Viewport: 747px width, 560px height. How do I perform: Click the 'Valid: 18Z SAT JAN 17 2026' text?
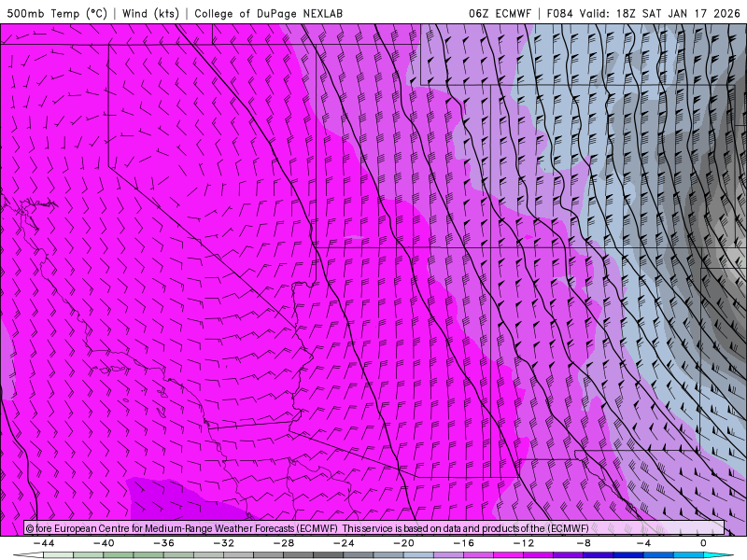(659, 13)
